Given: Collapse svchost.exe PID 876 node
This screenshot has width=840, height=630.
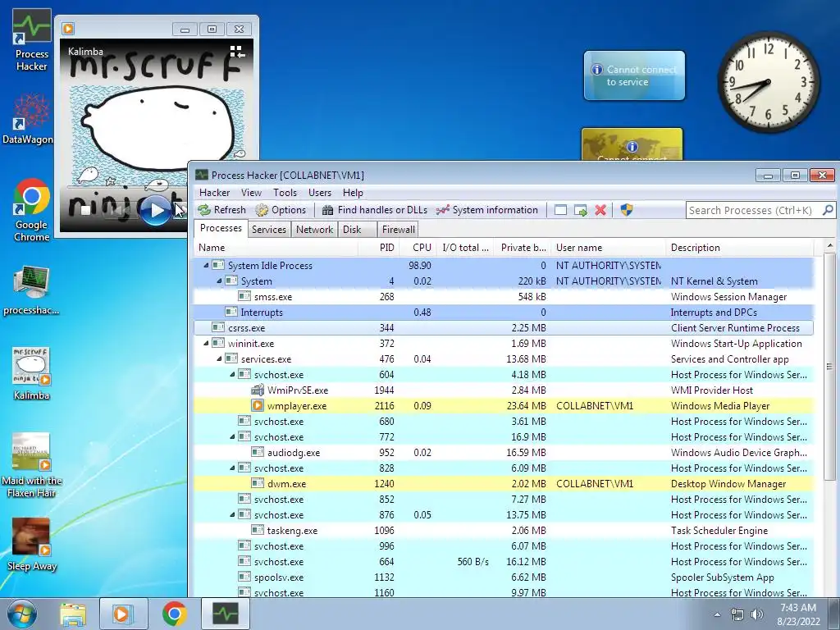Looking at the screenshot, I should [x=232, y=515].
